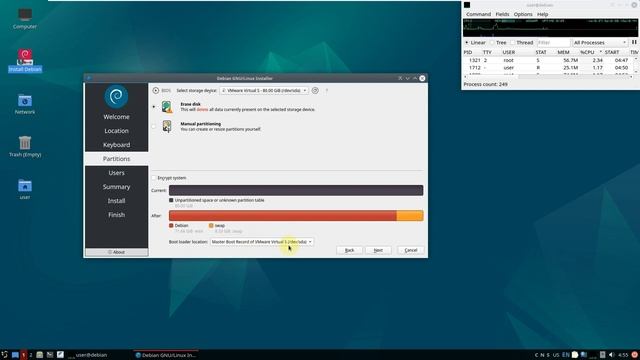Screen dimensions: 640x360
Task: Switch to Debian installer taskbar window
Action: [166, 355]
